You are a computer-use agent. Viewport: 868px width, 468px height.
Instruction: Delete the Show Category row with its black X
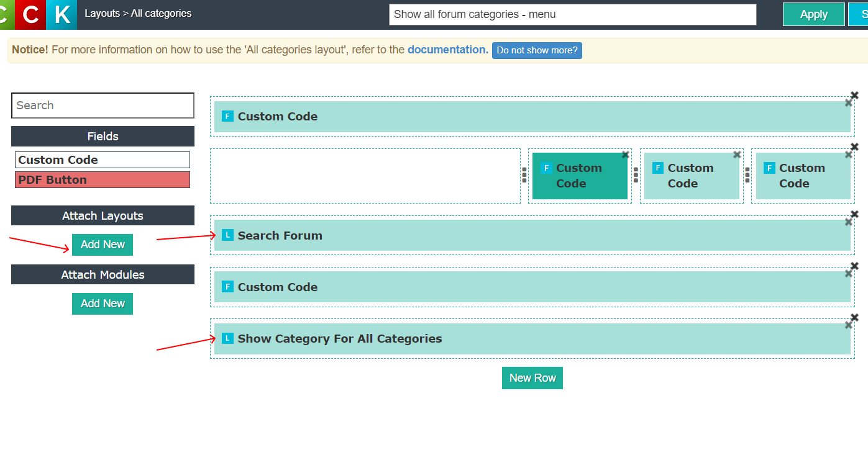854,317
